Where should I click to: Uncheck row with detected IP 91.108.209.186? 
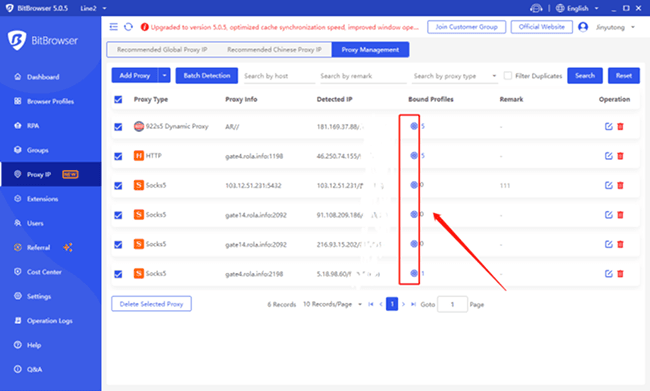118,215
